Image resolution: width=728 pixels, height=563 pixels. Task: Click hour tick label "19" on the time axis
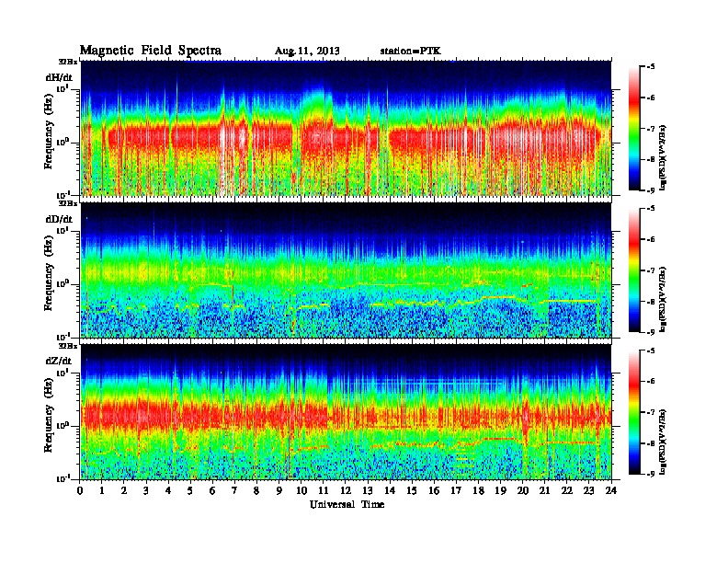pos(500,491)
